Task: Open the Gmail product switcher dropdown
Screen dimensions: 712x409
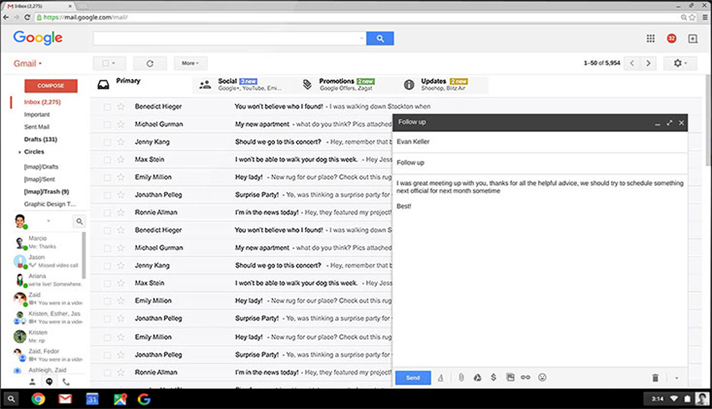Action: coord(28,64)
